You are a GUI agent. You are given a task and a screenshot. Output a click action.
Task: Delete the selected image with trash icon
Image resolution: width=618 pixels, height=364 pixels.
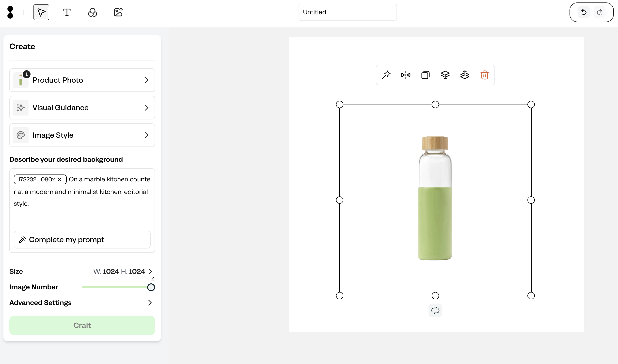(485, 75)
